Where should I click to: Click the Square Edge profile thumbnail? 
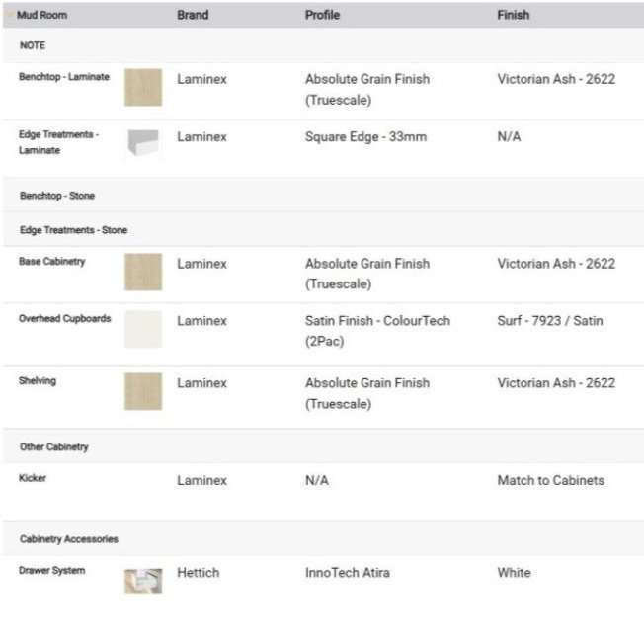143,142
